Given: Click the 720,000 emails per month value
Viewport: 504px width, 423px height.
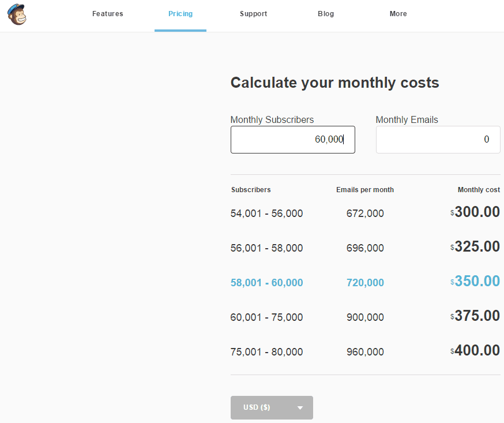Looking at the screenshot, I should [x=365, y=283].
